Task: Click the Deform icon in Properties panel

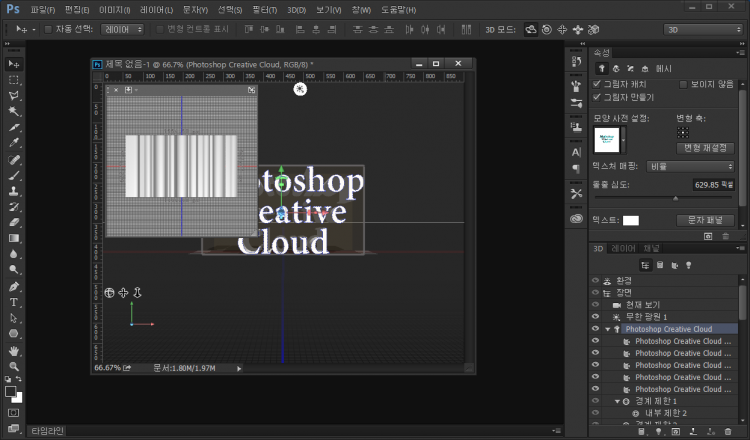Action: [x=615, y=68]
